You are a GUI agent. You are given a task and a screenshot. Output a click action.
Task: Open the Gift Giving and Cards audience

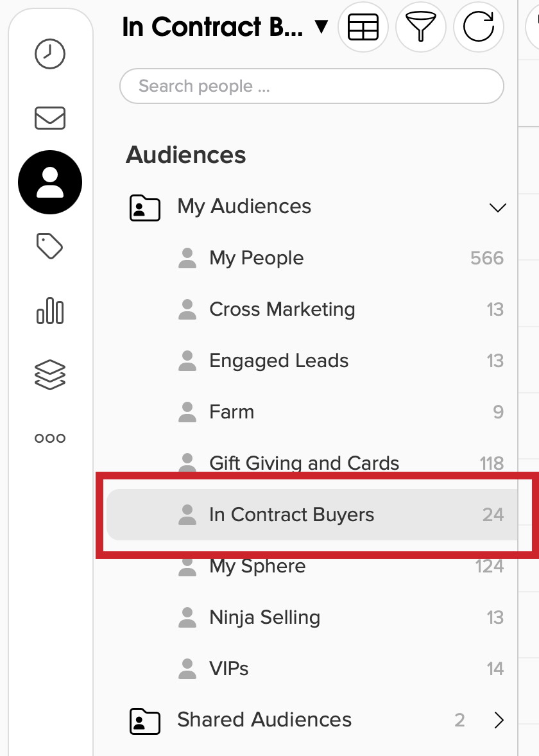[304, 463]
